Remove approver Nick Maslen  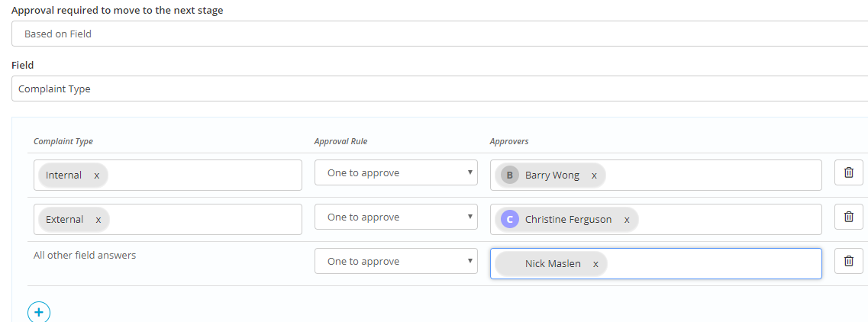click(x=595, y=264)
